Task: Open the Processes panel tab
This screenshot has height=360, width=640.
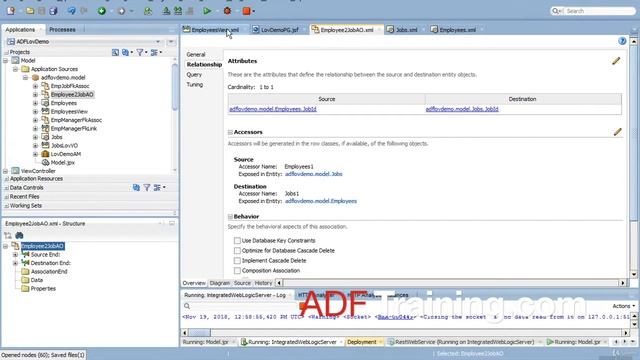Action: [x=62, y=30]
